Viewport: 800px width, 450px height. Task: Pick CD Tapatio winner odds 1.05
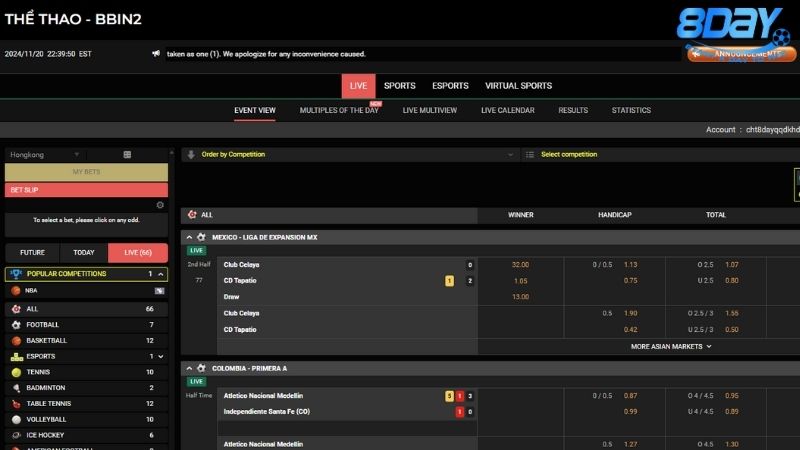click(520, 281)
